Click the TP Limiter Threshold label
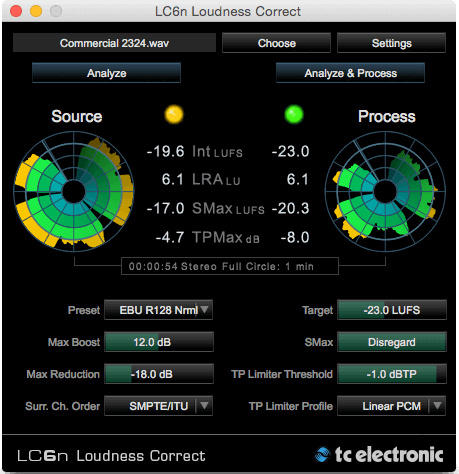 point(282,374)
